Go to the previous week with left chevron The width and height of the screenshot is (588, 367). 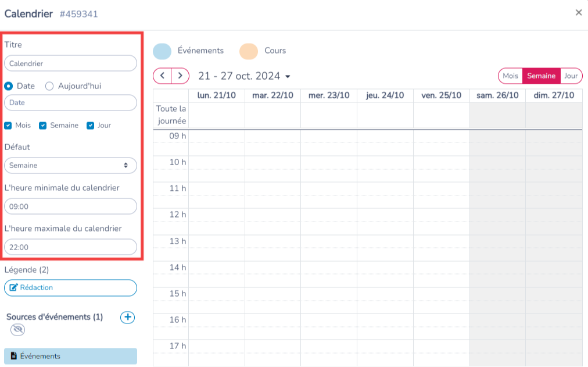[162, 76]
